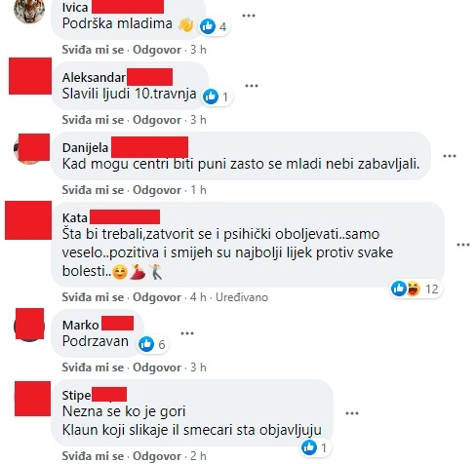Image resolution: width=476 pixels, height=464 pixels.
Task: Open three-dot menu beside Stipe's comment
Action: pos(352,413)
